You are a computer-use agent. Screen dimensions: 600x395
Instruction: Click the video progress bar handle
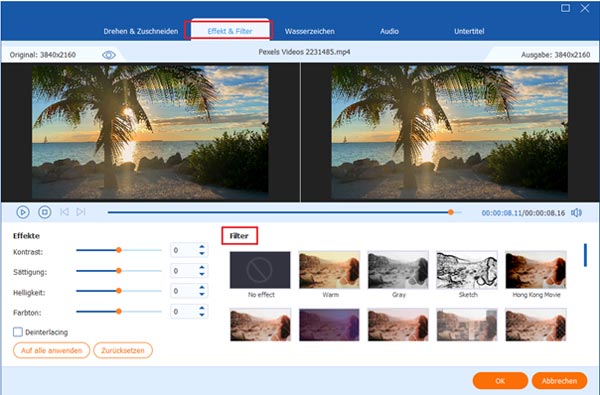click(451, 212)
